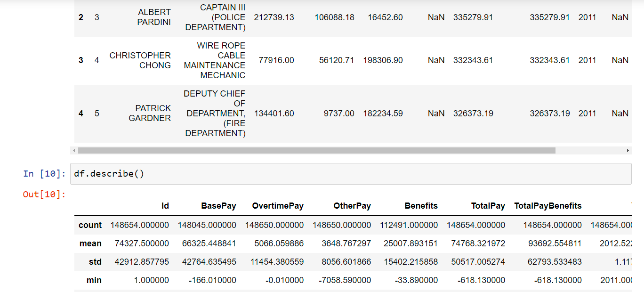Click job title DEPUTY CHIEF OF DEPARTMENT
This screenshot has width=644, height=292.
click(215, 113)
